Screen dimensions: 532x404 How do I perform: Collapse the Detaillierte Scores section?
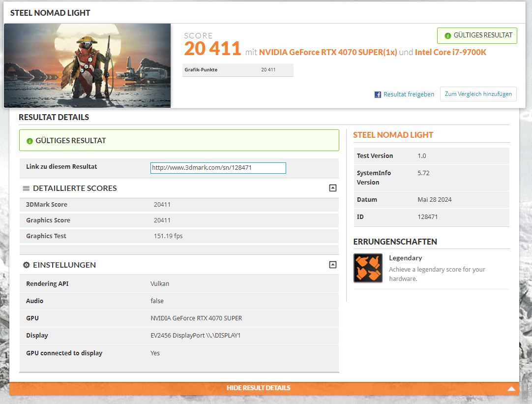point(333,188)
